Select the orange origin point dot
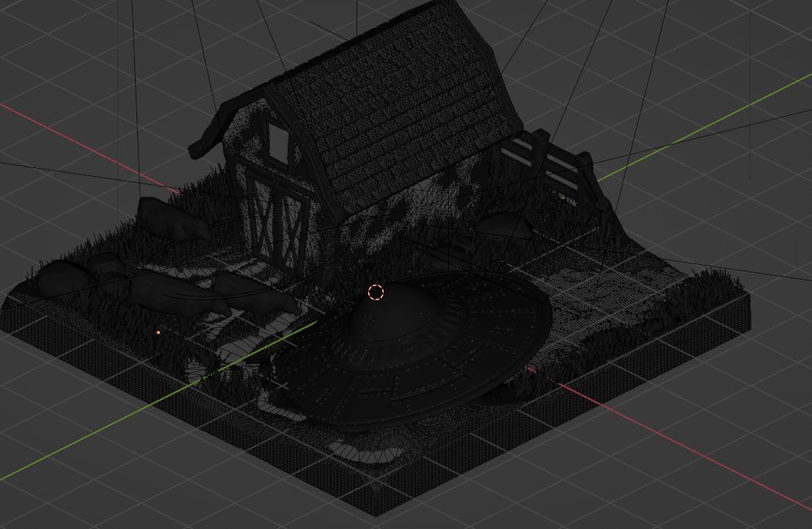The width and height of the screenshot is (812, 529). (x=158, y=332)
